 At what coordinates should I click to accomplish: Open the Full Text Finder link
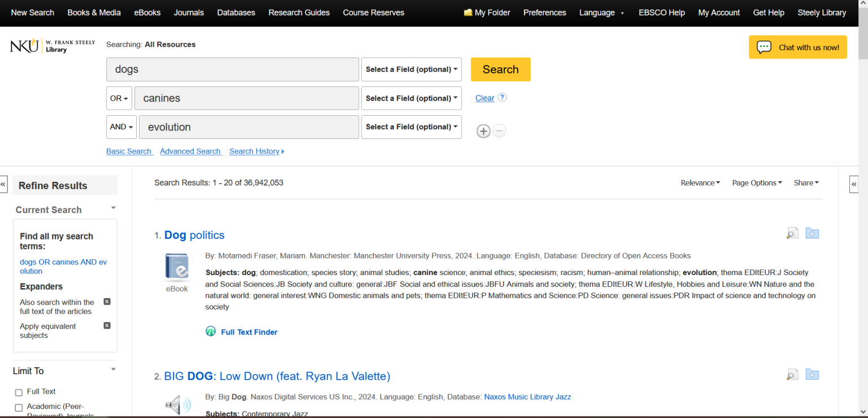tap(249, 332)
